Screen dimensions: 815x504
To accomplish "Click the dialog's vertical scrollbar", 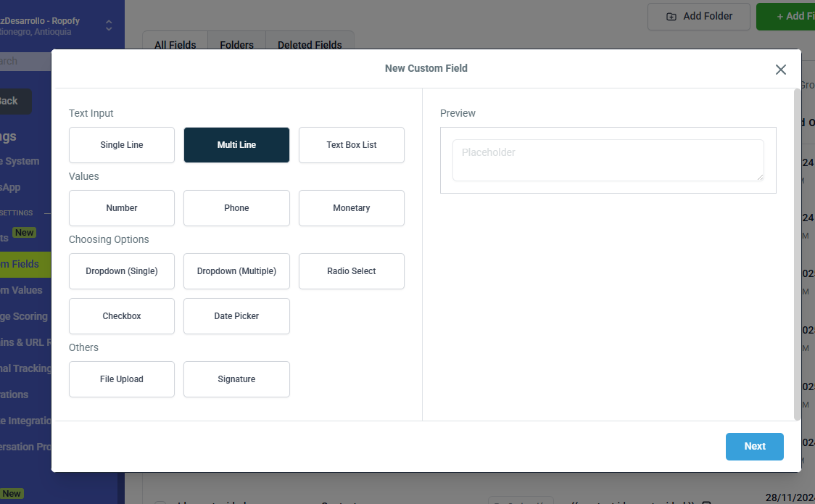I will pos(797,254).
